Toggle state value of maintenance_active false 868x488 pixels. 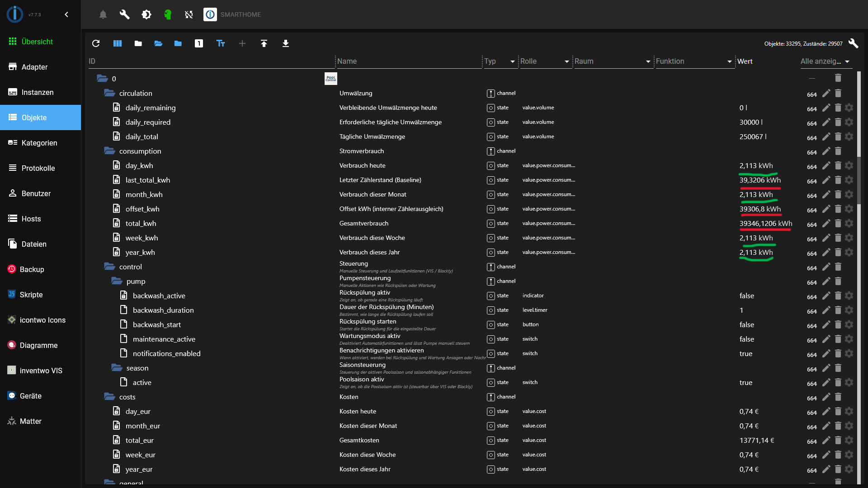[x=746, y=339]
